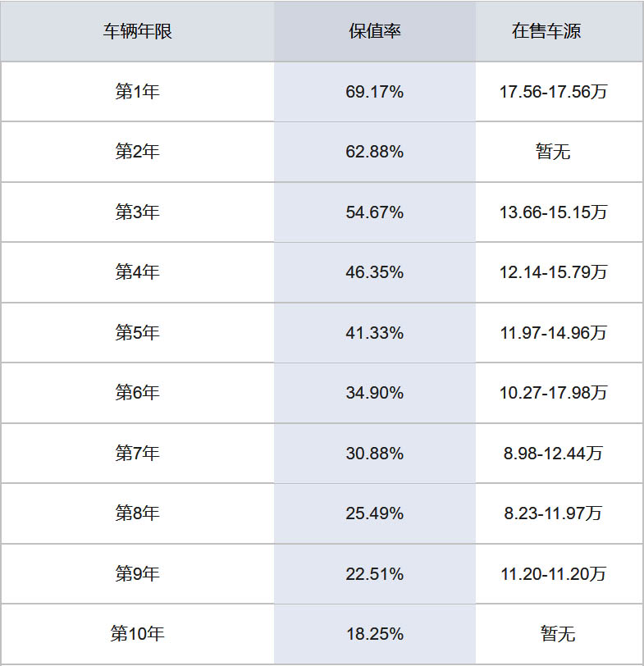Click the 保值率 column header
Image resolution: width=644 pixels, height=666 pixels.
click(x=374, y=32)
